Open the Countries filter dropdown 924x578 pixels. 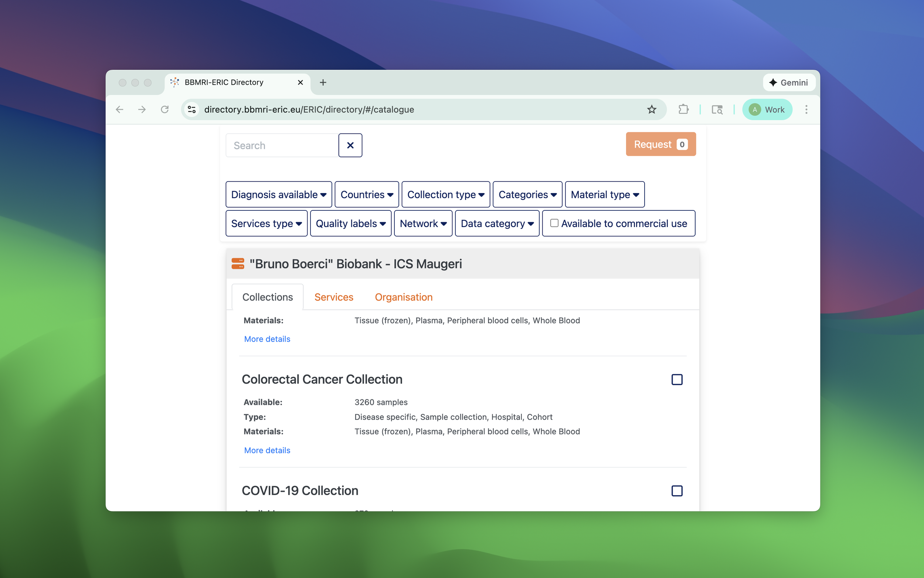pos(366,195)
